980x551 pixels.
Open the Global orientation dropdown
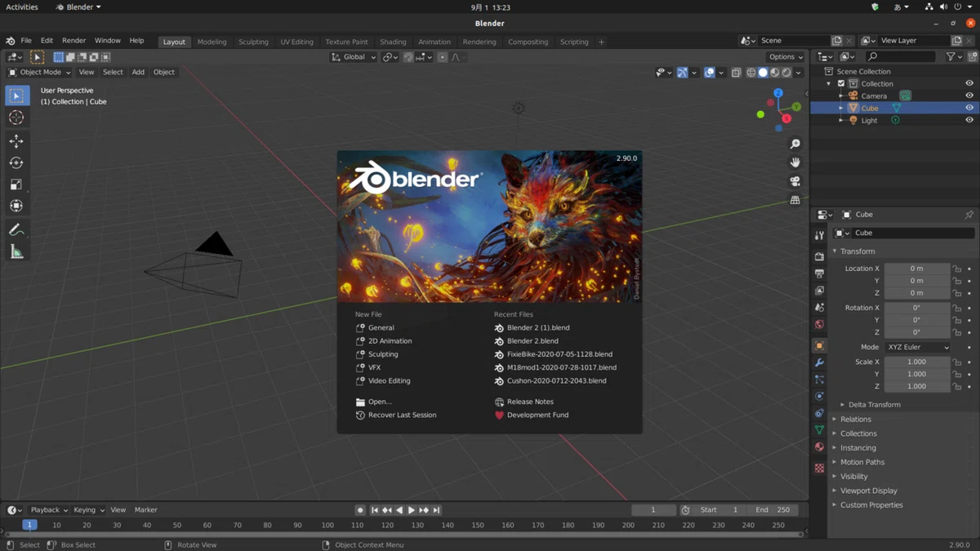coord(354,57)
